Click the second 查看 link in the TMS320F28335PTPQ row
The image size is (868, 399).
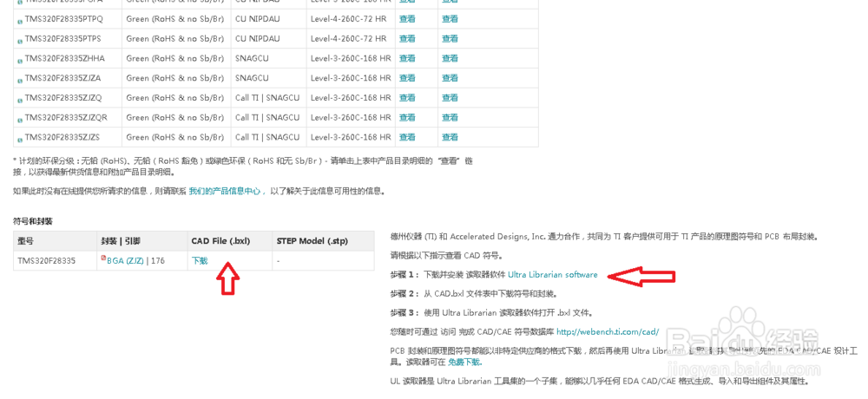tap(450, 19)
